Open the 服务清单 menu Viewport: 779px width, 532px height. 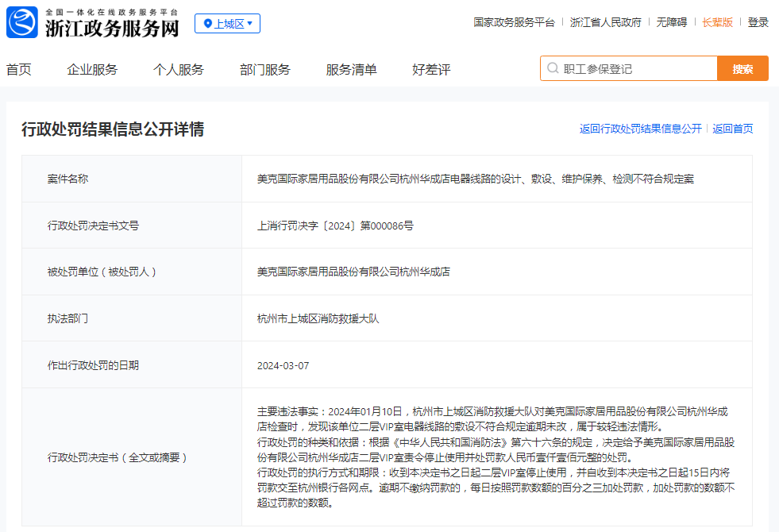(351, 70)
